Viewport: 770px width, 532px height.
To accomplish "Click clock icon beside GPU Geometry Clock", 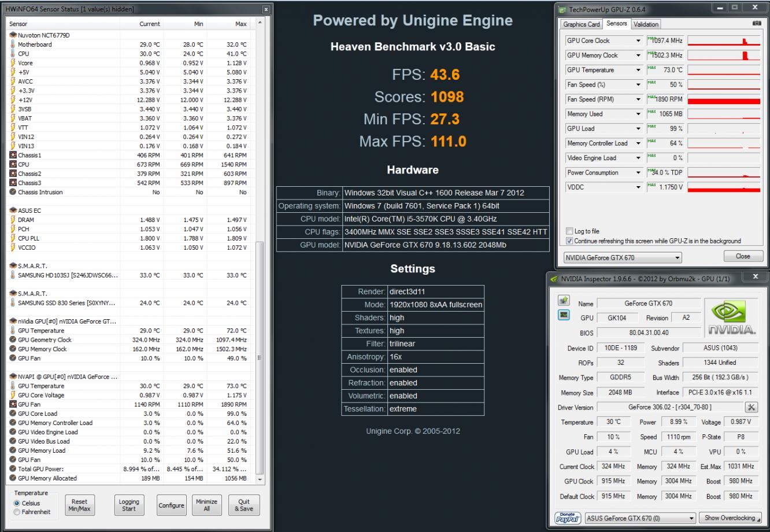I will [13, 340].
